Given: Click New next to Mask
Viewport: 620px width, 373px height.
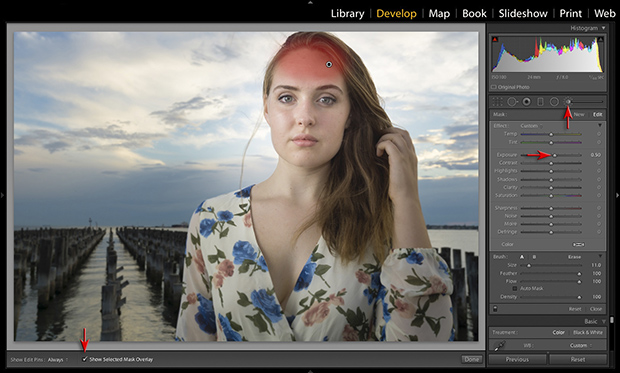Looking at the screenshot, I should point(579,114).
